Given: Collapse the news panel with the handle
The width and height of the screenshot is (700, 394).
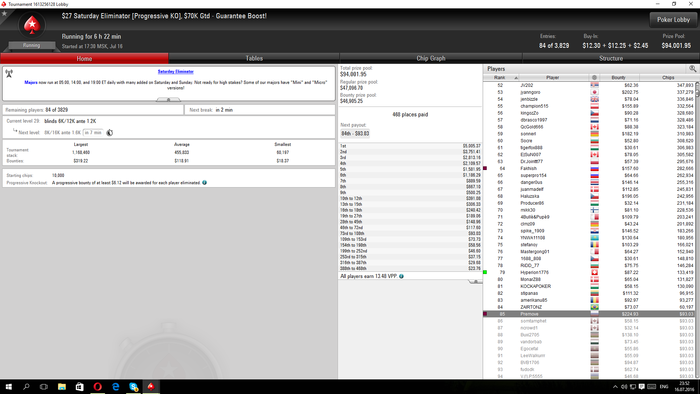Looking at the screenshot, I should [168, 100].
